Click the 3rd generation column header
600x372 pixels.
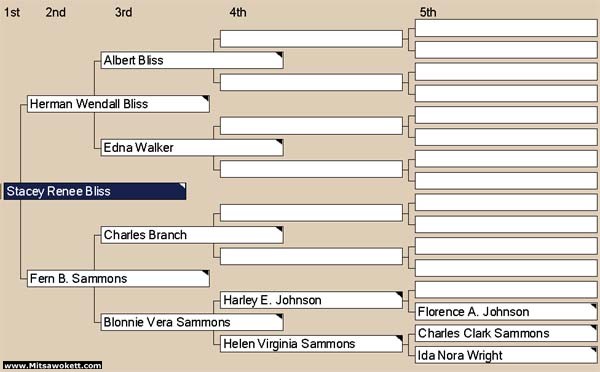tap(124, 12)
